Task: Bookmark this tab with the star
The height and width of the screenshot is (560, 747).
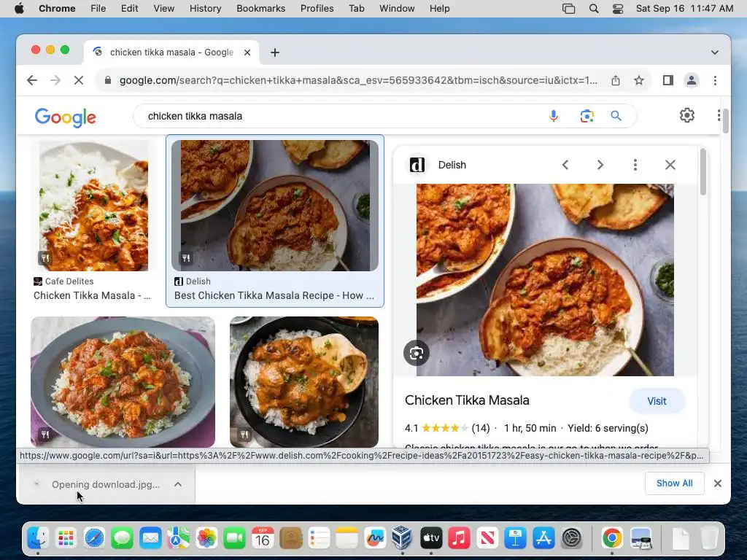Action: click(639, 80)
